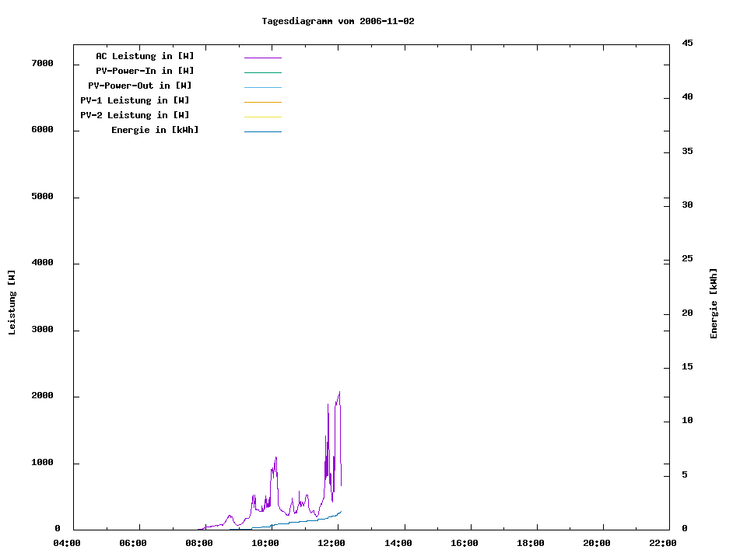747x560 pixels.
Task: Click the 'Energie in [kWh]' legend text
Action: pyautogui.click(x=155, y=130)
